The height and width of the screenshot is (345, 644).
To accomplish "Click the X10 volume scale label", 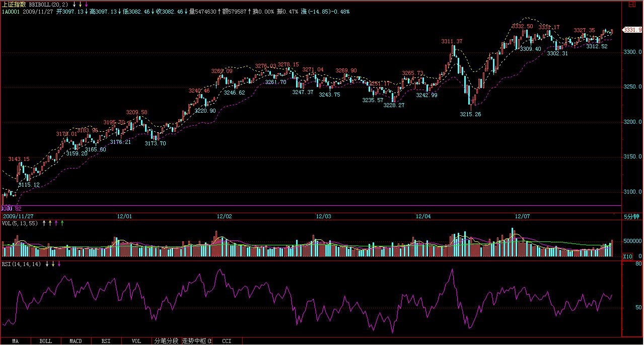I will 628,256.
